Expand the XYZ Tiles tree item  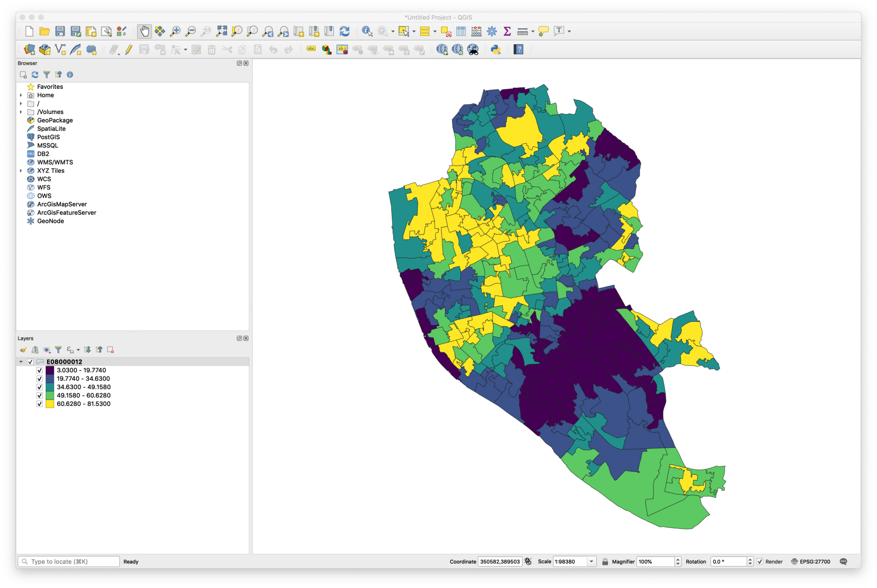21,171
